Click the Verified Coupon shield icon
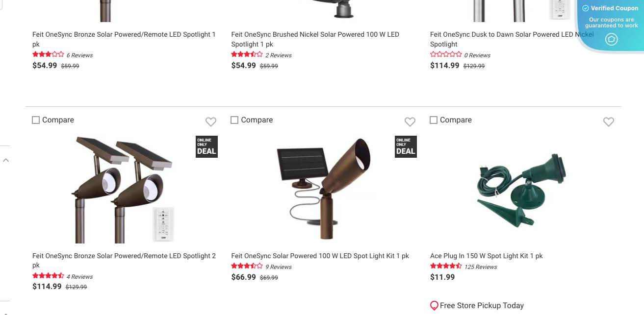 [x=611, y=40]
